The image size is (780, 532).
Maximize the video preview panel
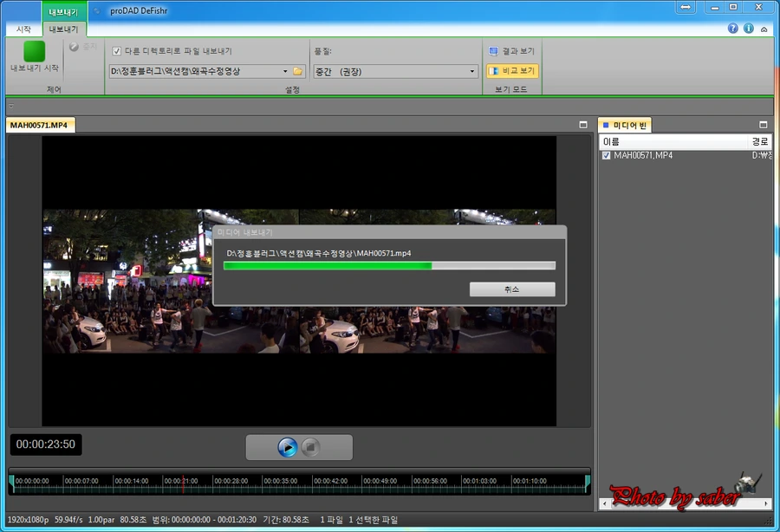coord(583,125)
